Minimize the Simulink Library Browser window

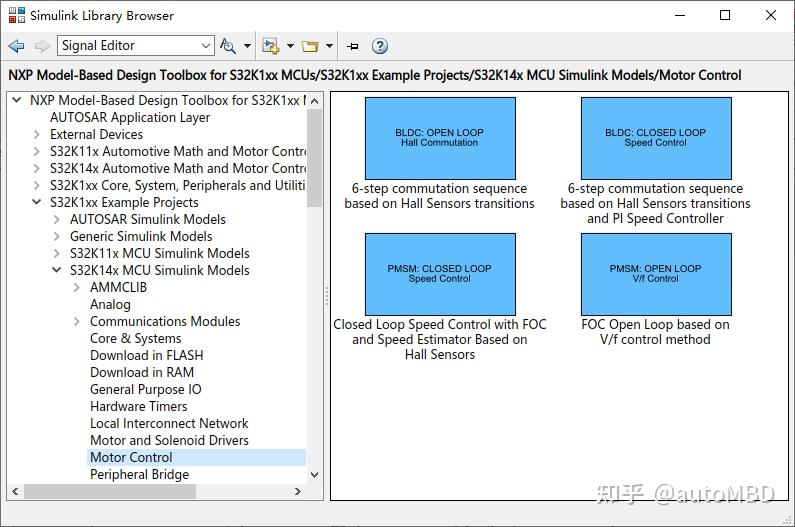680,15
